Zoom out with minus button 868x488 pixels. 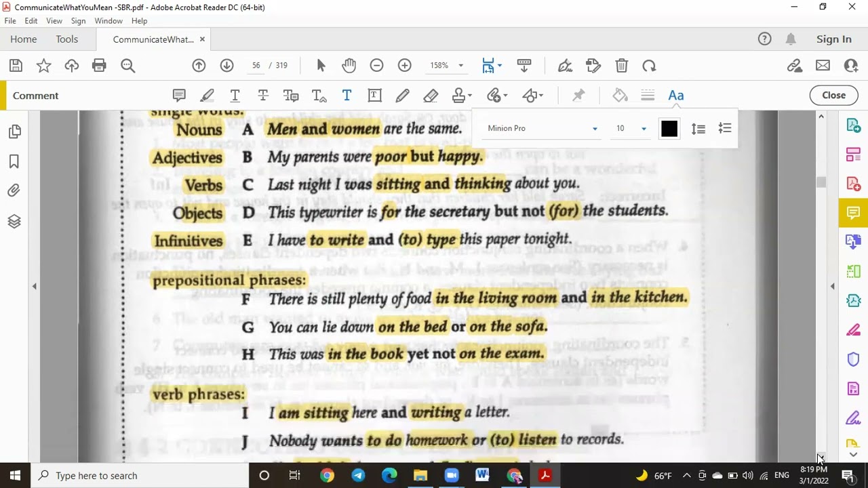(376, 66)
